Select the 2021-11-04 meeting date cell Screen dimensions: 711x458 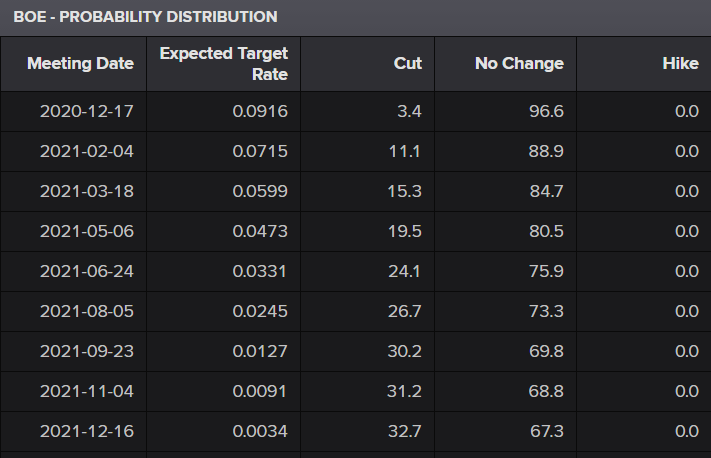[x=73, y=391]
